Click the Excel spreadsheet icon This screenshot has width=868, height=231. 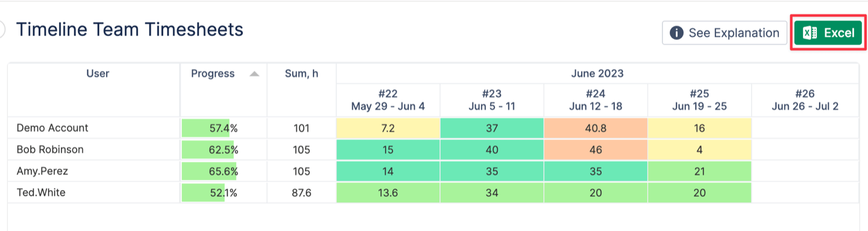coord(810,33)
